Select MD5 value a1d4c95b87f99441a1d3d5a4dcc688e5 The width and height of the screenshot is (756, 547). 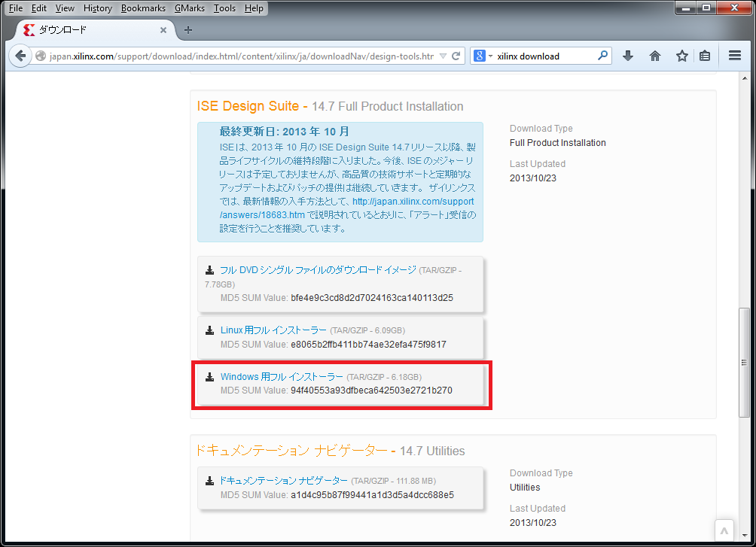[x=372, y=495]
